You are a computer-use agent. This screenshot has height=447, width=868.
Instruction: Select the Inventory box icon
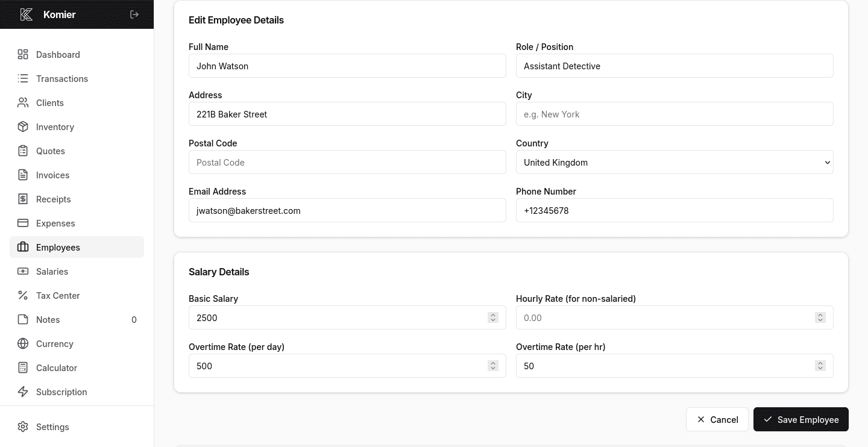click(23, 127)
